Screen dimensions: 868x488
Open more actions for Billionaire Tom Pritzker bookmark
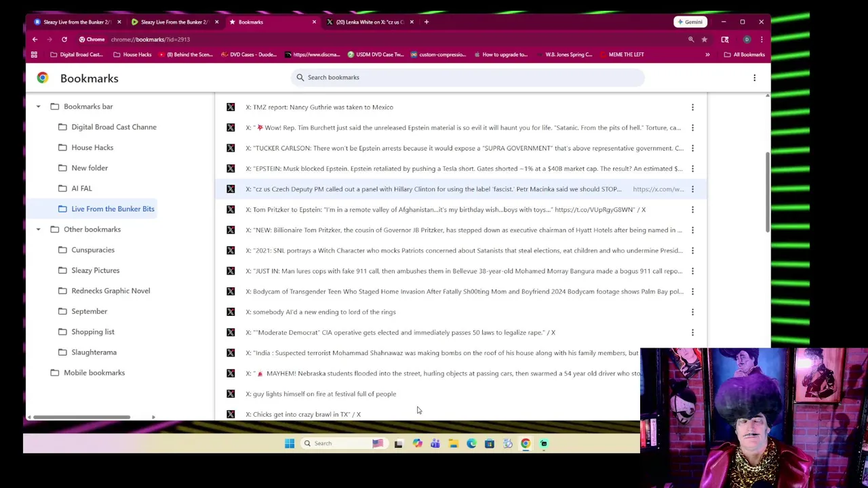tap(692, 230)
